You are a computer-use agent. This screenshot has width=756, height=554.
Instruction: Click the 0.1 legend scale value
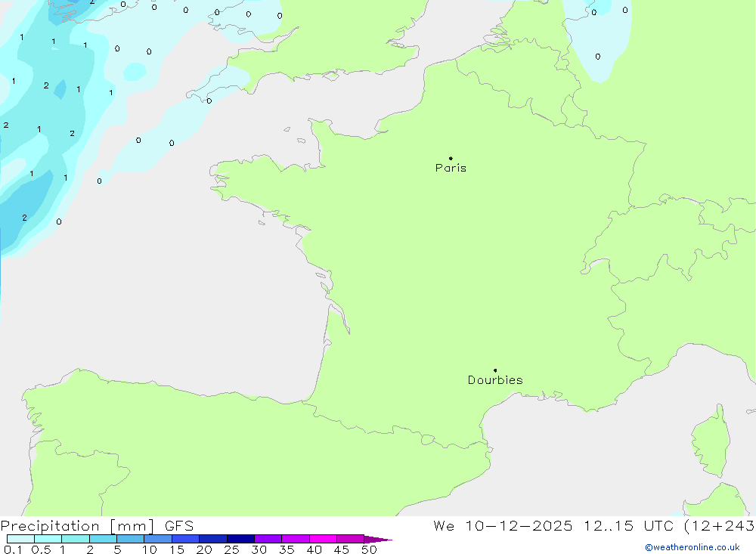pyautogui.click(x=13, y=549)
